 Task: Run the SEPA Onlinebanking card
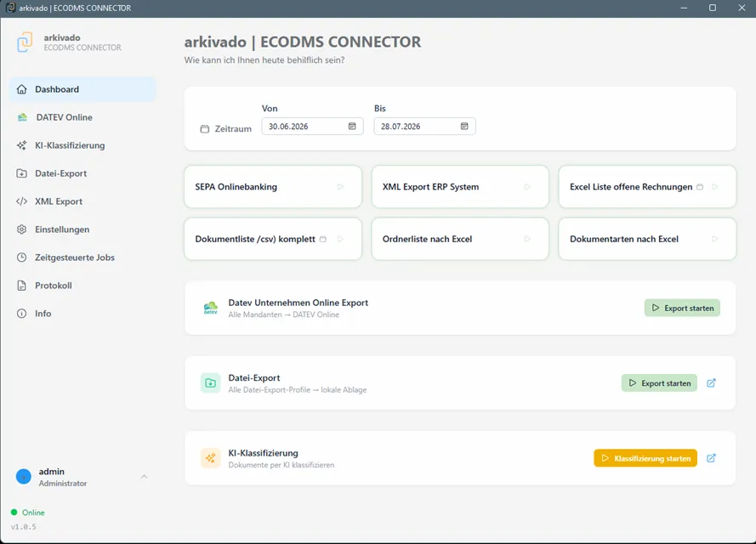(273, 186)
